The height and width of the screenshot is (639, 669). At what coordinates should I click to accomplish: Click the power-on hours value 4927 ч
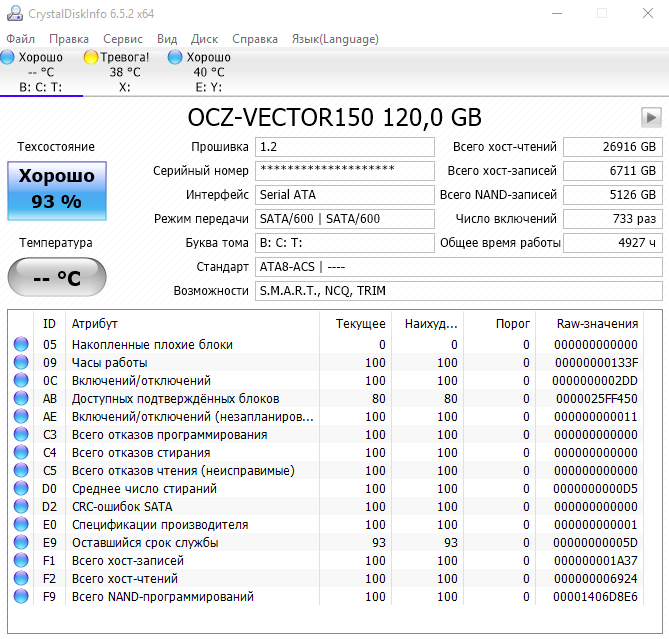click(613, 243)
